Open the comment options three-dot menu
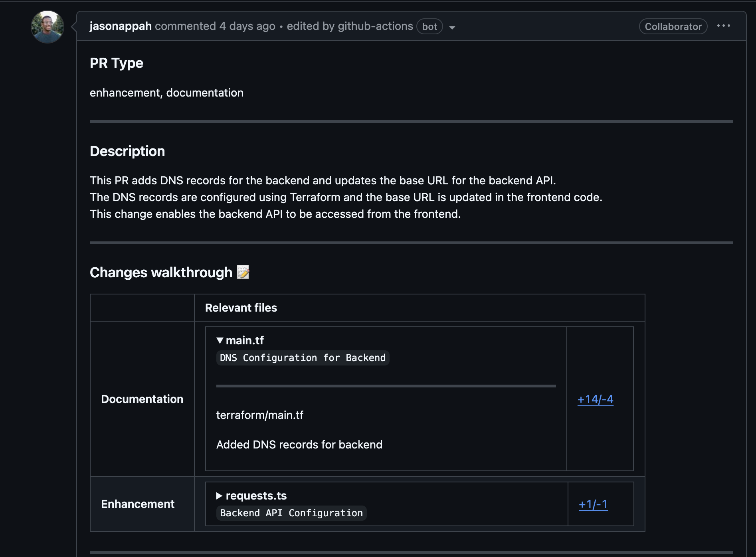 [x=723, y=26]
